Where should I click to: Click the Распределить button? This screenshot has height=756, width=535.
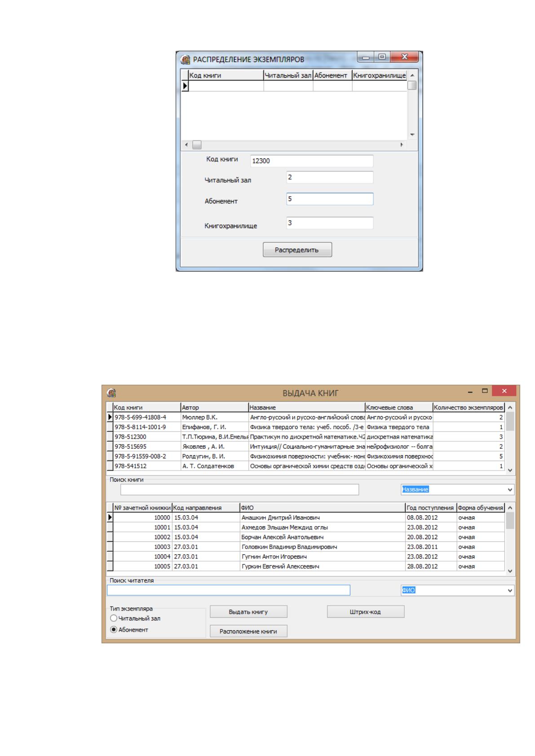point(297,250)
